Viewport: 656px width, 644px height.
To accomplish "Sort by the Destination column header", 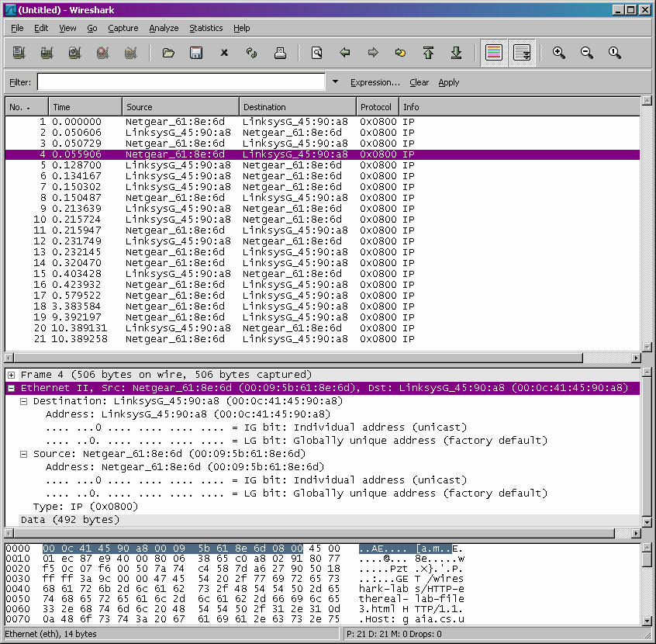I will 298,107.
